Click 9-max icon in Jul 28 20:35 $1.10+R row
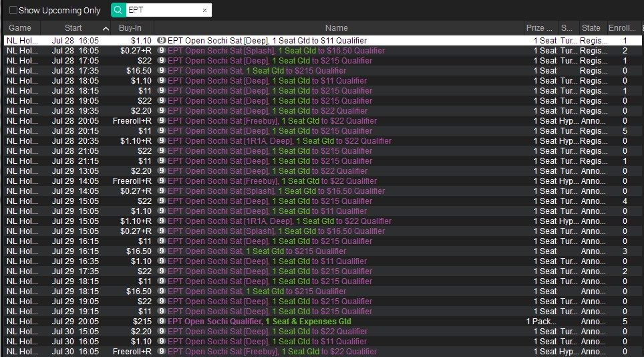The image size is (644, 357). tap(162, 140)
